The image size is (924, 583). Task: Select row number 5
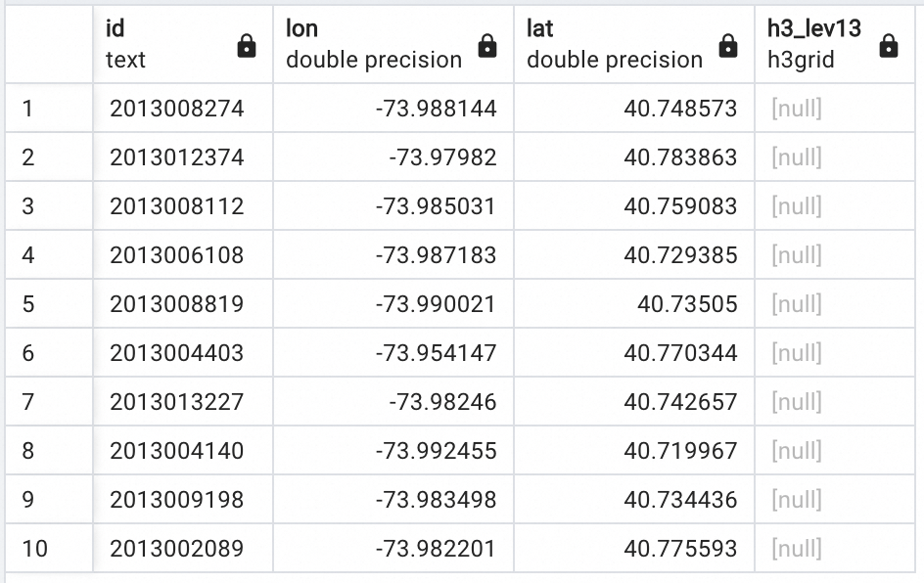(x=49, y=304)
